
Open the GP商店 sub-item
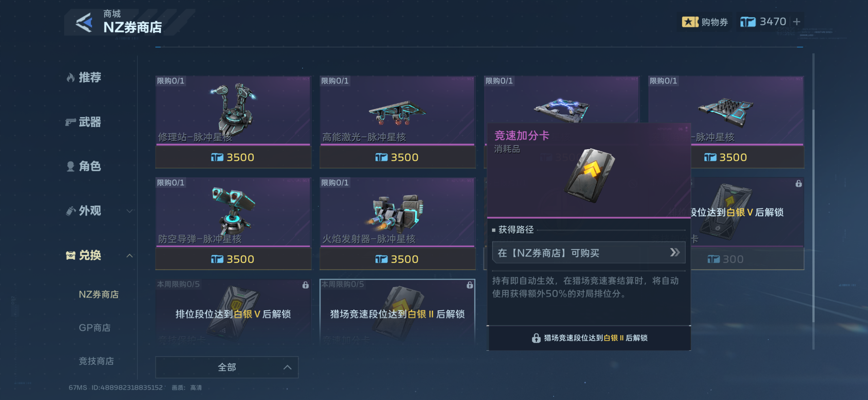(x=95, y=328)
